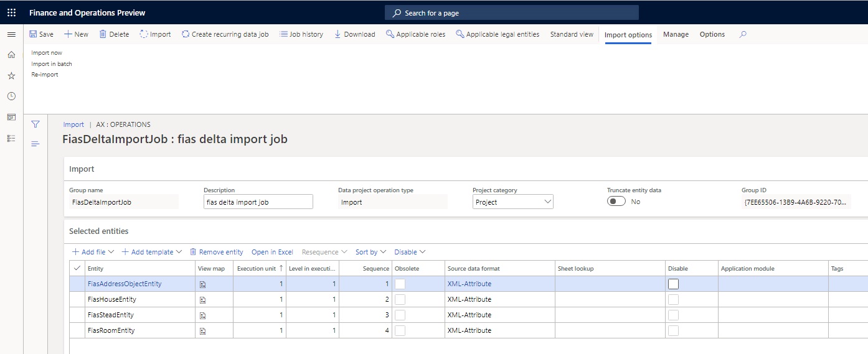The height and width of the screenshot is (354, 868).
Task: Toggle Obsolete checkbox for FiasAddressObjectEntity
Action: click(400, 284)
